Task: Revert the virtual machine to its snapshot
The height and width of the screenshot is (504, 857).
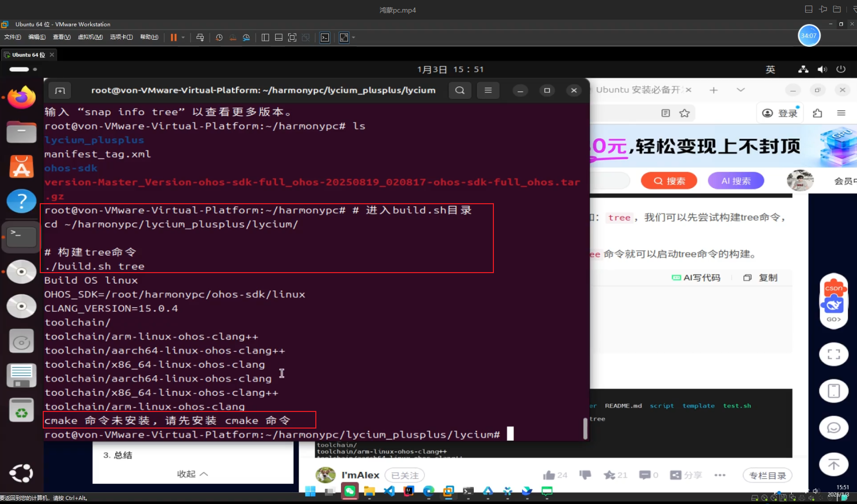Action: [232, 37]
